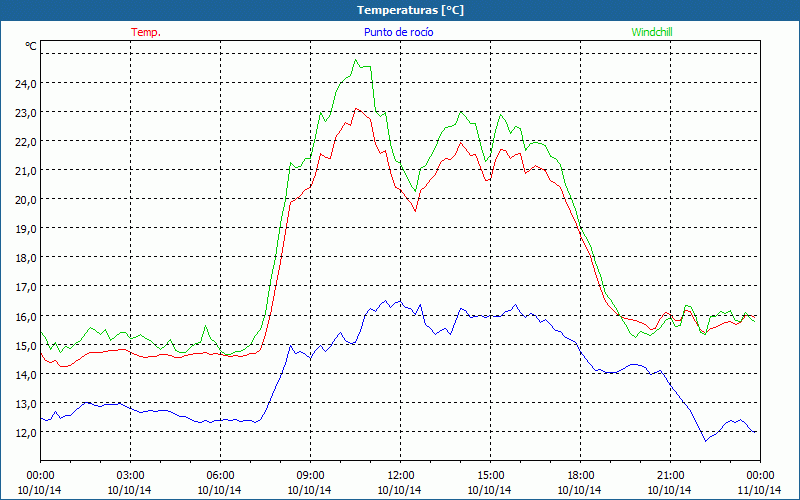Click the 03:00 time axis label
Screen dimensions: 800x500
(x=130, y=476)
